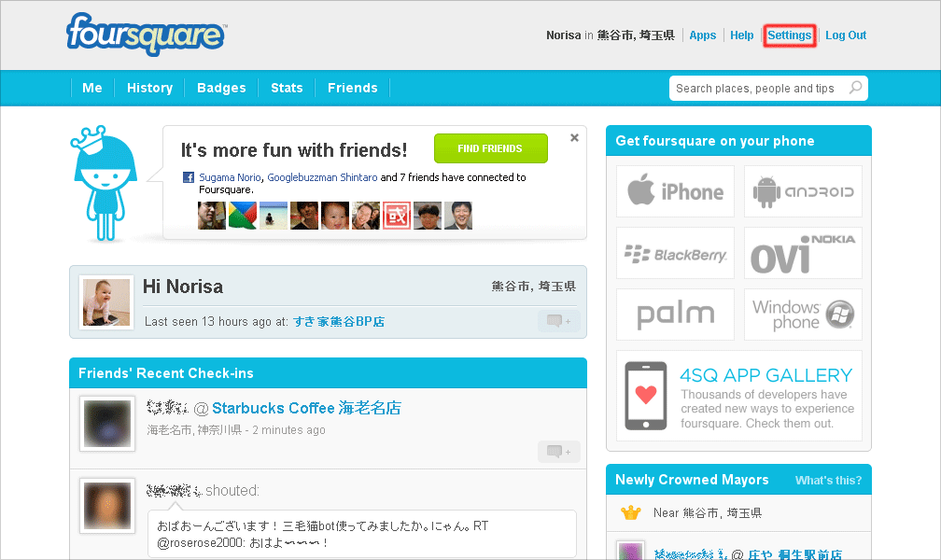
Task: Click the FIND FRIENDS button
Action: [490, 148]
